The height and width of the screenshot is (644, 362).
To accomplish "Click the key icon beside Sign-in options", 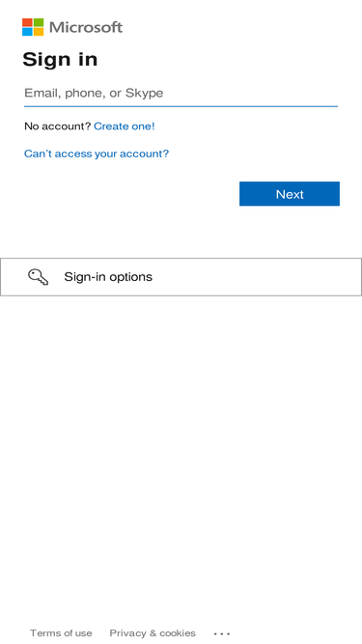I will tap(39, 277).
